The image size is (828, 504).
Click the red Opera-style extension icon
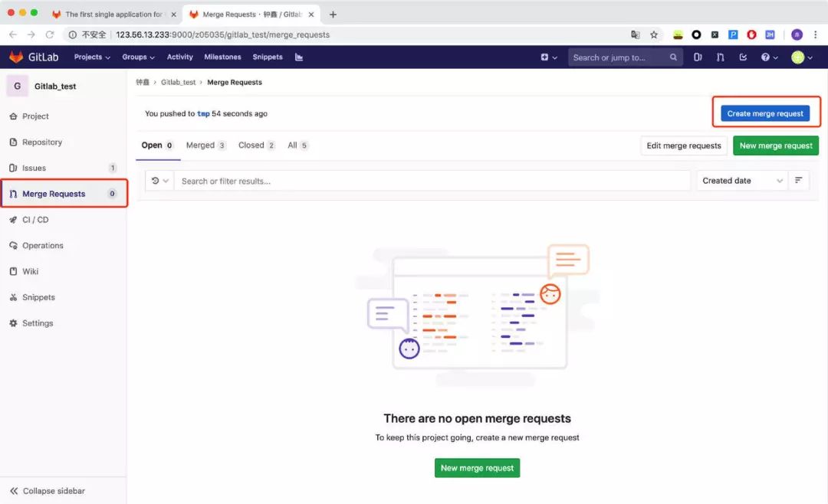[751, 34]
